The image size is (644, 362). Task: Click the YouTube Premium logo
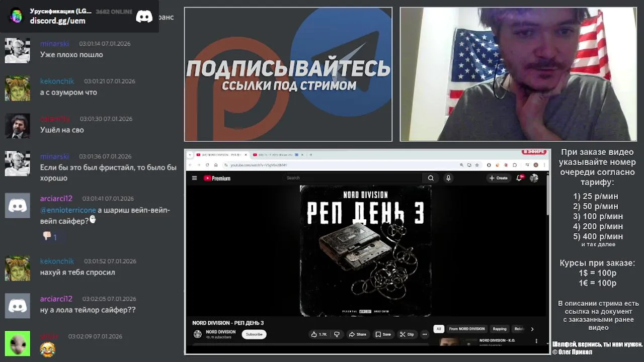(x=217, y=178)
